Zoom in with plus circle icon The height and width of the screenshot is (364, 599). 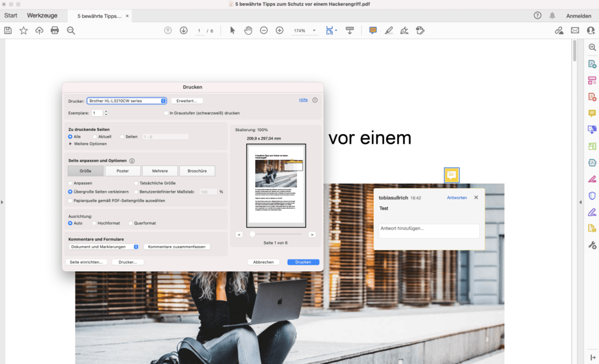pos(280,31)
